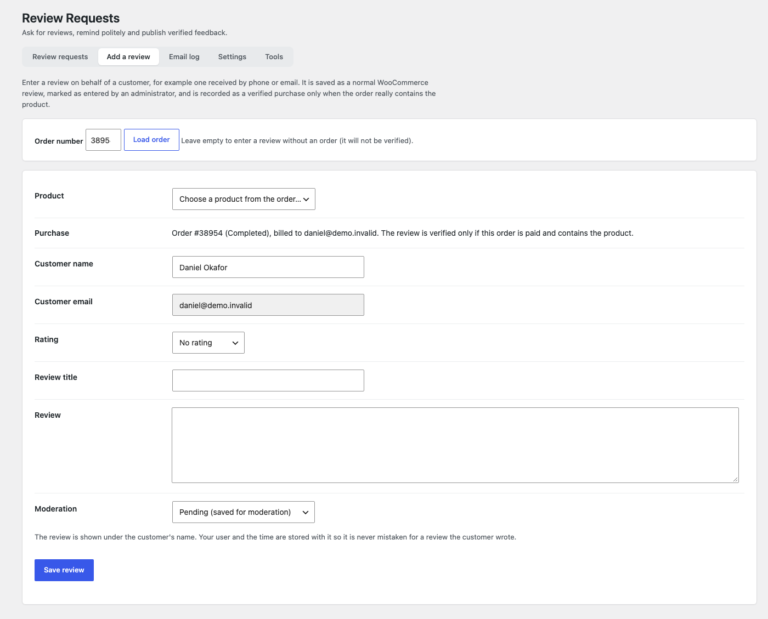Click the Purchase order #38954 details text
The height and width of the screenshot is (619, 768).
pyautogui.click(x=402, y=233)
